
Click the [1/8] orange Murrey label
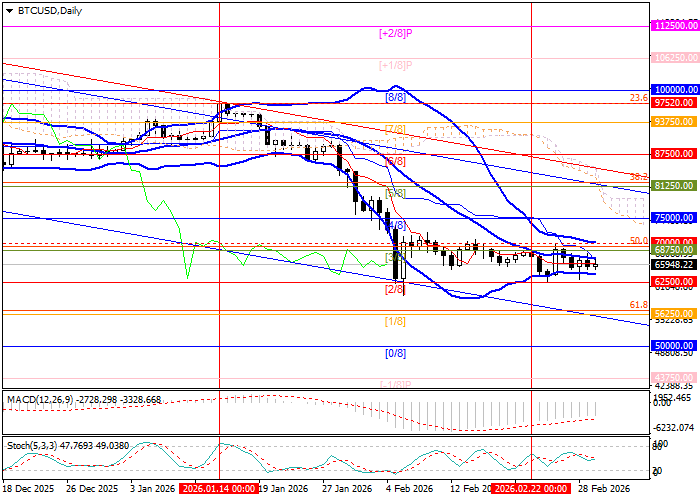click(x=395, y=321)
